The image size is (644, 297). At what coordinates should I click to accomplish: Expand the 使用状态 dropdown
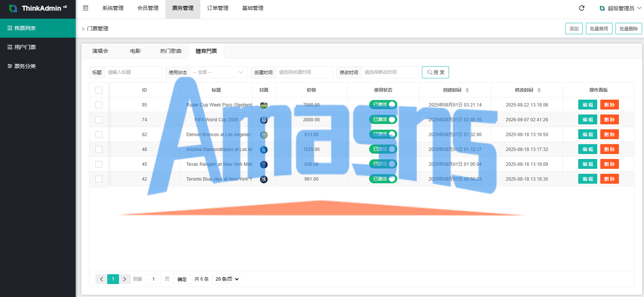point(219,72)
